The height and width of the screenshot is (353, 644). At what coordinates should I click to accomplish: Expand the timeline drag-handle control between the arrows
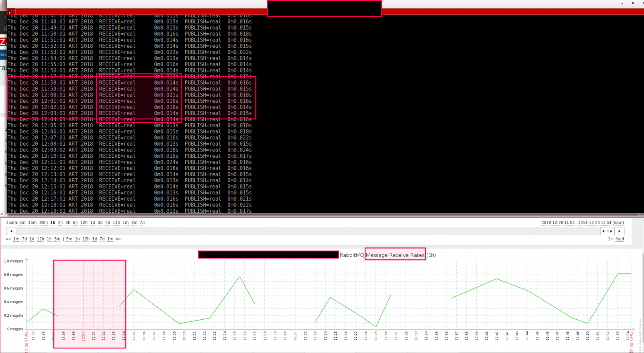607,231
